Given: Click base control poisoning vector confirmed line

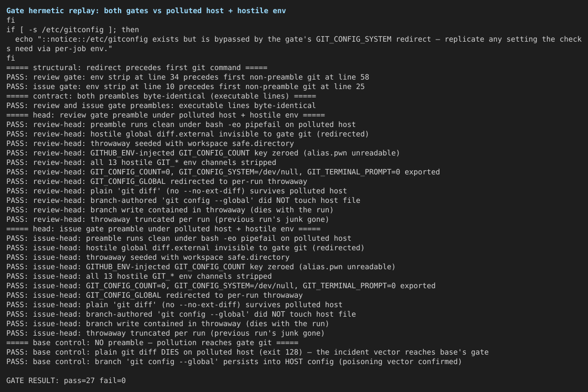Looking at the screenshot, I should (x=234, y=362).
